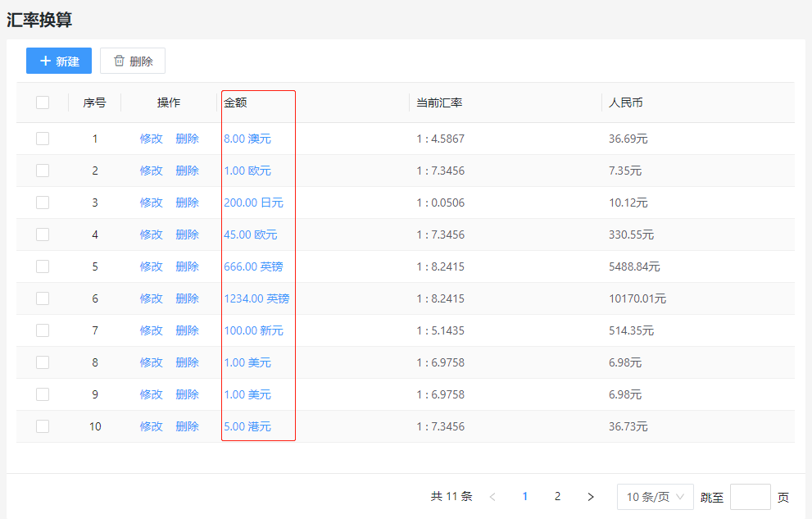
Task: Switch to page 2 in pagination
Action: pyautogui.click(x=557, y=497)
